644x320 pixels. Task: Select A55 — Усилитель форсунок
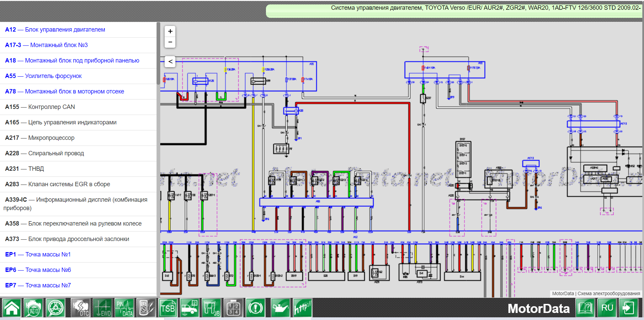(78, 76)
